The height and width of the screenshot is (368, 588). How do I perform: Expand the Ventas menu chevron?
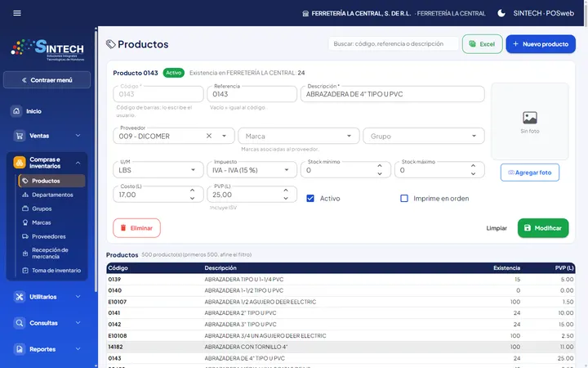point(78,136)
